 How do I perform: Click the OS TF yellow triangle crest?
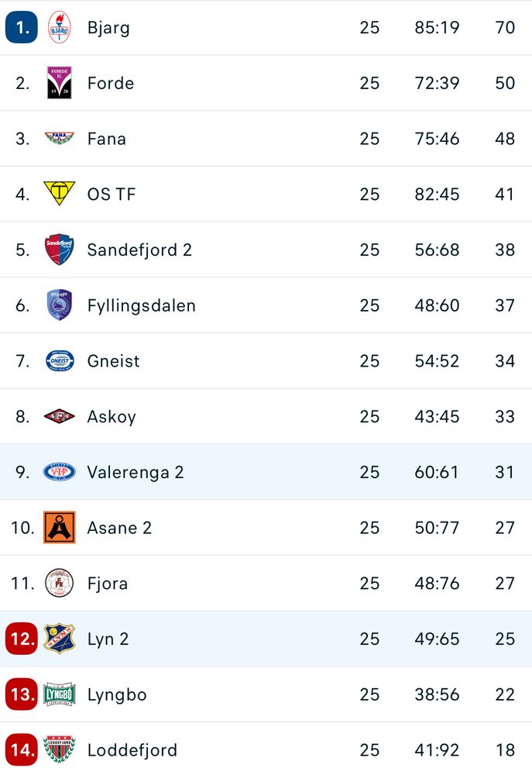click(x=60, y=193)
